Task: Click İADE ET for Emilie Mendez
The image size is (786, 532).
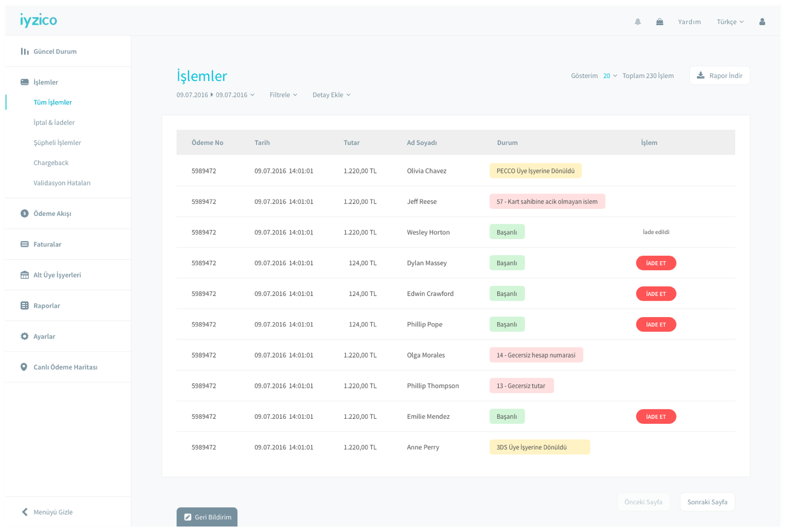Action: 656,417
